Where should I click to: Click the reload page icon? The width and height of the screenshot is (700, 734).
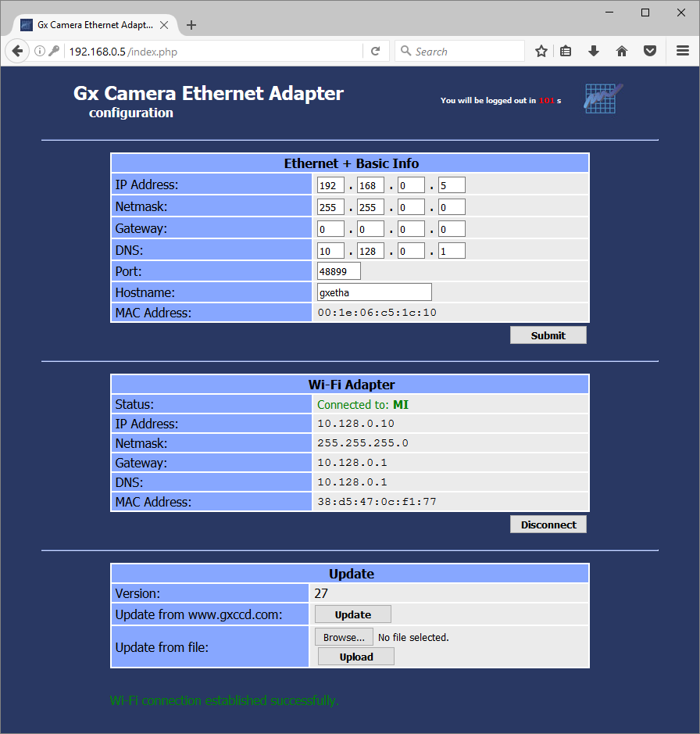375,51
